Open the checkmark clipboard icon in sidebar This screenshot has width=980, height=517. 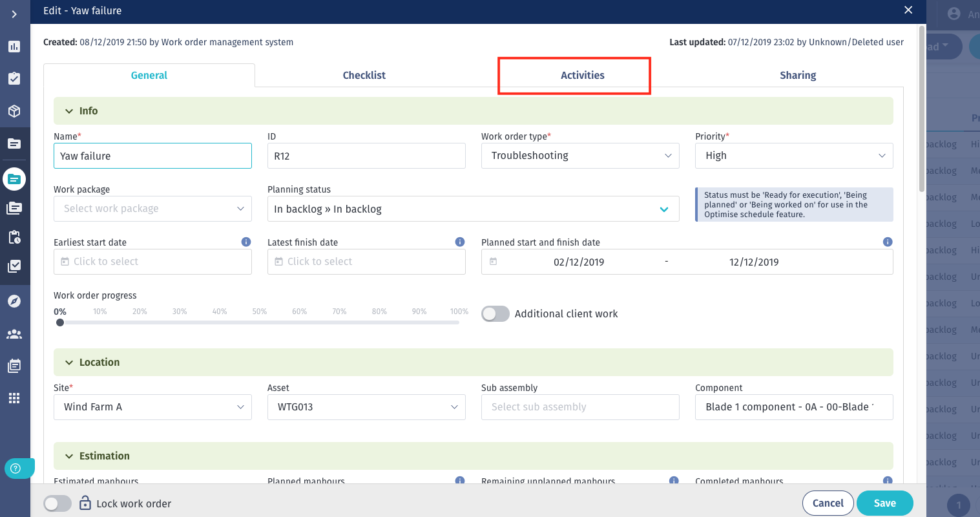[14, 79]
